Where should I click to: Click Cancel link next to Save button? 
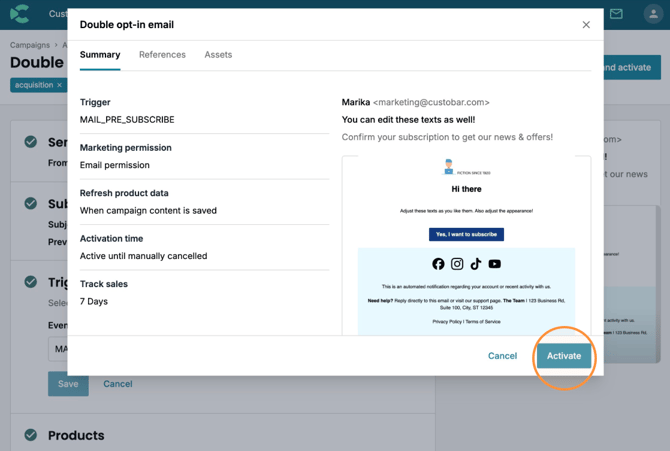(x=118, y=384)
